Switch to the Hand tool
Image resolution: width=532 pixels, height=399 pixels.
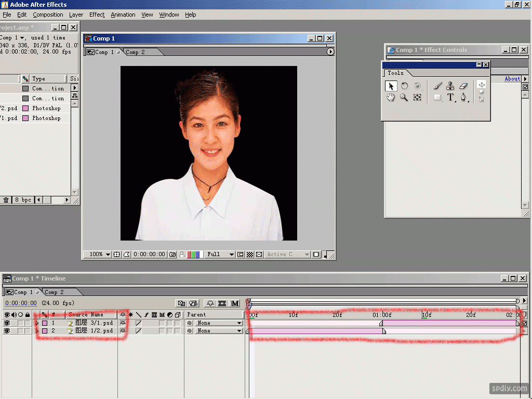[390, 97]
